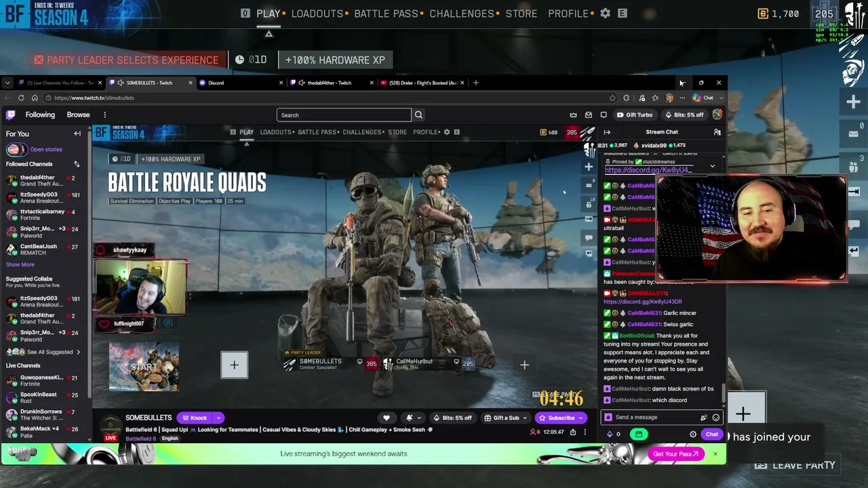868x488 pixels.
Task: Open the plus icon on Battlefield's right sidebar
Action: point(853,102)
